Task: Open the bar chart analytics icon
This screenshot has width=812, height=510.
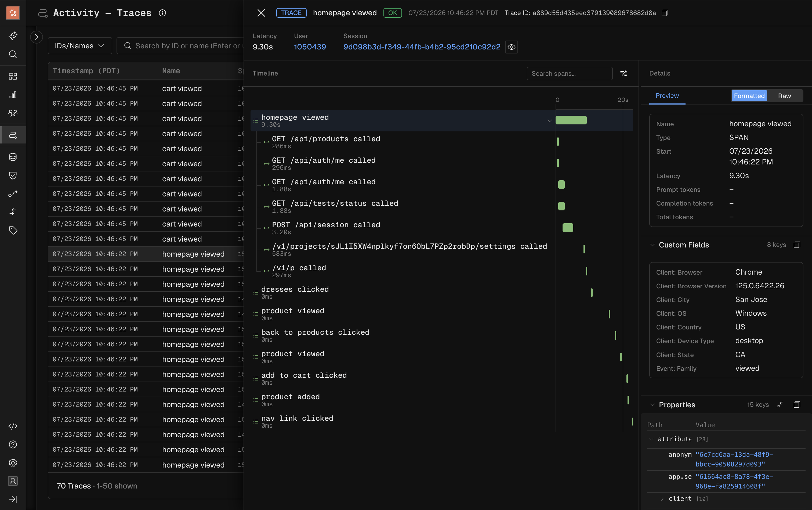Action: [13, 95]
